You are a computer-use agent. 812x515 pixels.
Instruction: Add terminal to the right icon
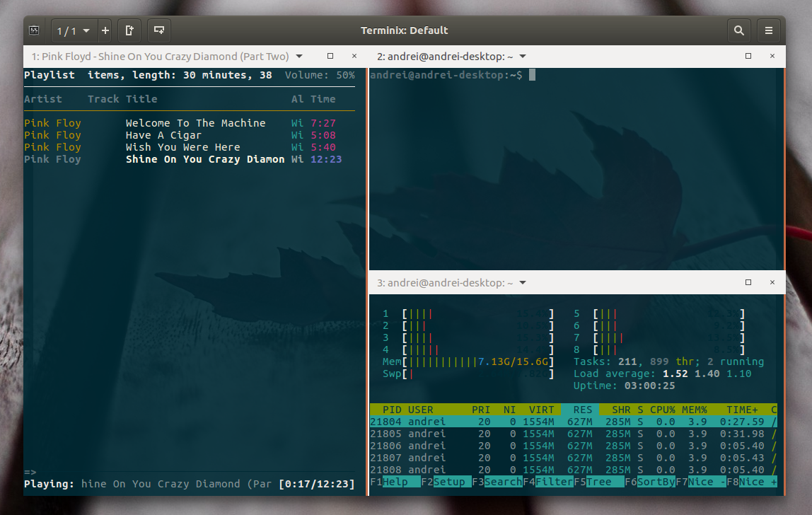pyautogui.click(x=129, y=30)
